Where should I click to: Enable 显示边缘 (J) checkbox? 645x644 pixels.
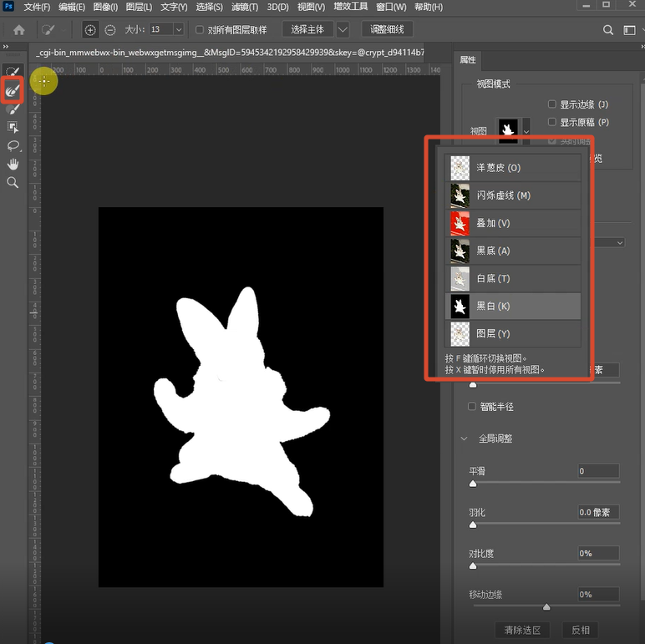pos(552,104)
